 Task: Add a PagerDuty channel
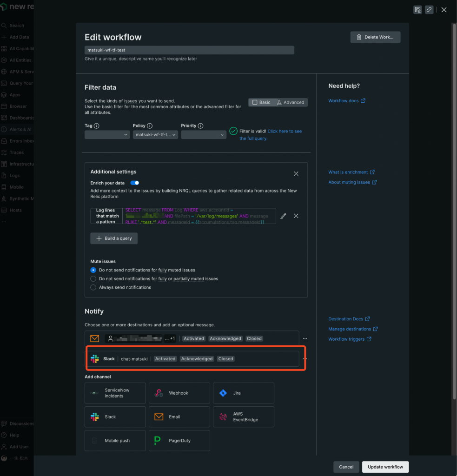pos(179,440)
